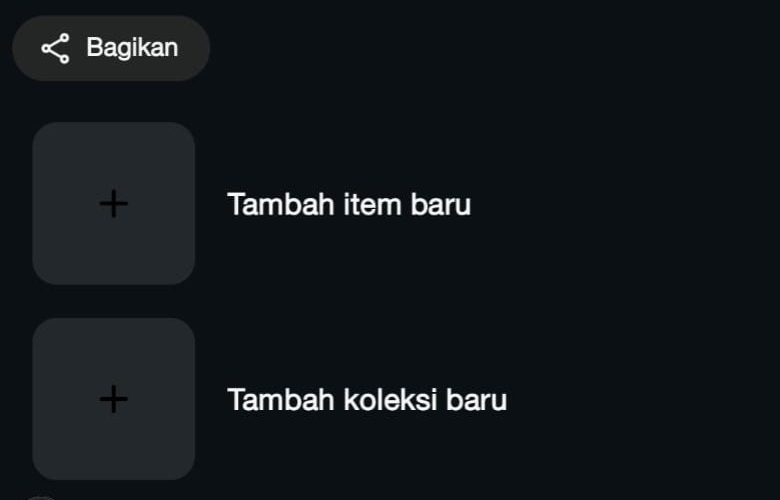Screen dimensions: 780x500
Task: Open the Bagikan share button
Action: point(111,48)
